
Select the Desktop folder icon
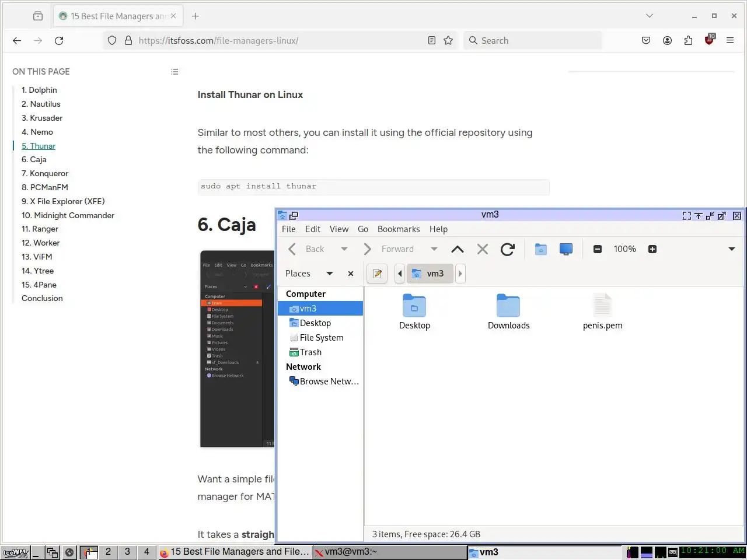click(414, 306)
